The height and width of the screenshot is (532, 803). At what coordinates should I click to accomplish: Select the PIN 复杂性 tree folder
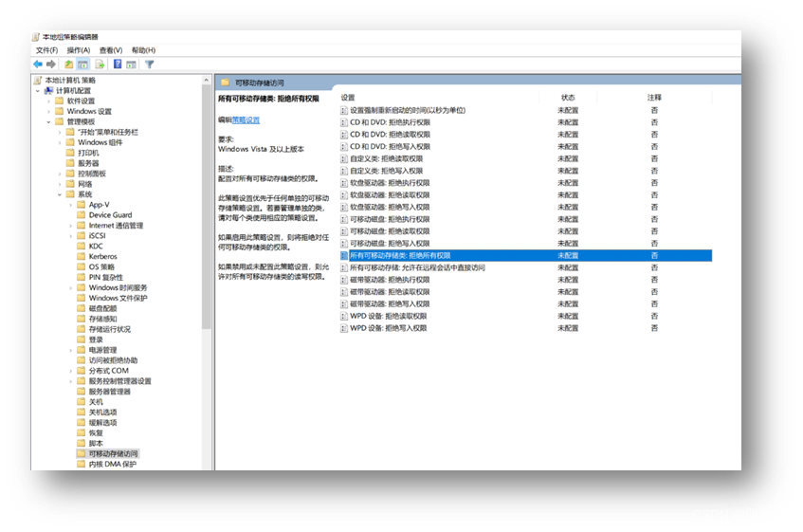tap(105, 278)
